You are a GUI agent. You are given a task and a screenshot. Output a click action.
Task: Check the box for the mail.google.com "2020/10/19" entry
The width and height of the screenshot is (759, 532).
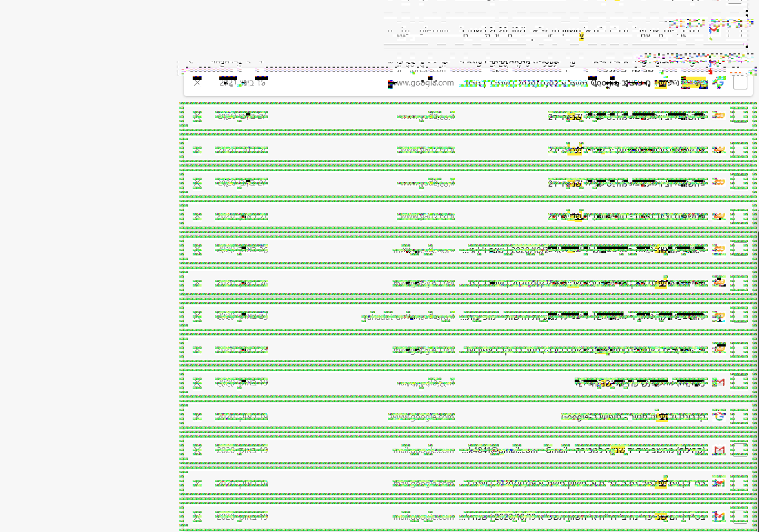tap(740, 516)
